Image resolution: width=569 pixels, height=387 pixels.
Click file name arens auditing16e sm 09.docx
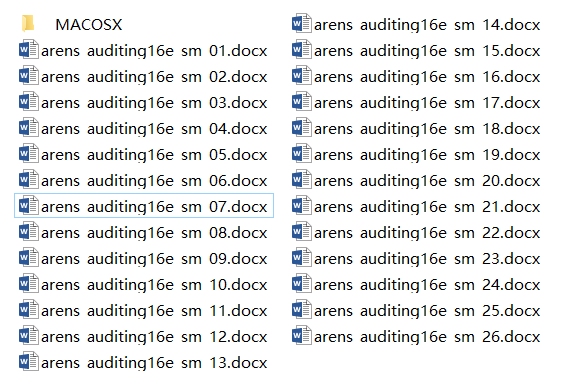point(154,259)
